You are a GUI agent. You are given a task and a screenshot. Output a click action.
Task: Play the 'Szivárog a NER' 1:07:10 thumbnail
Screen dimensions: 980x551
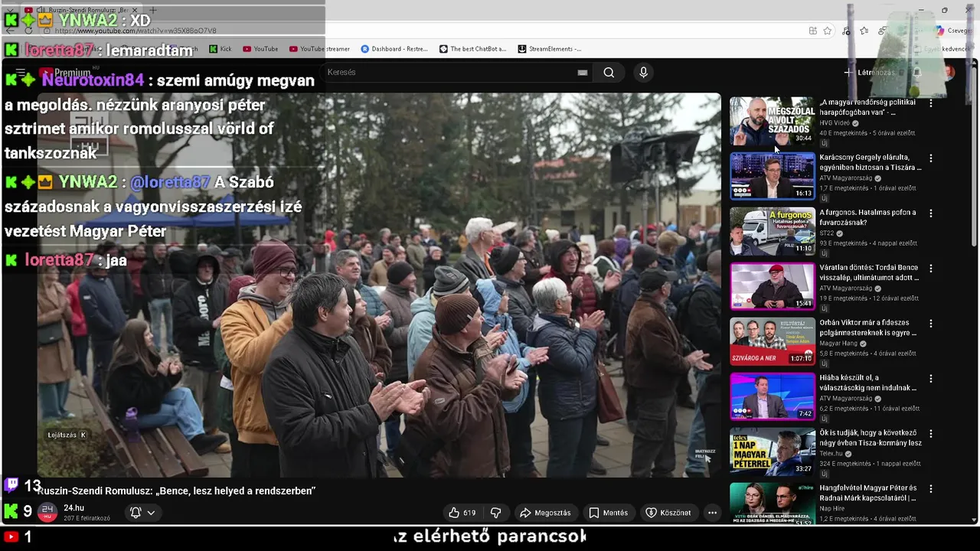point(772,341)
